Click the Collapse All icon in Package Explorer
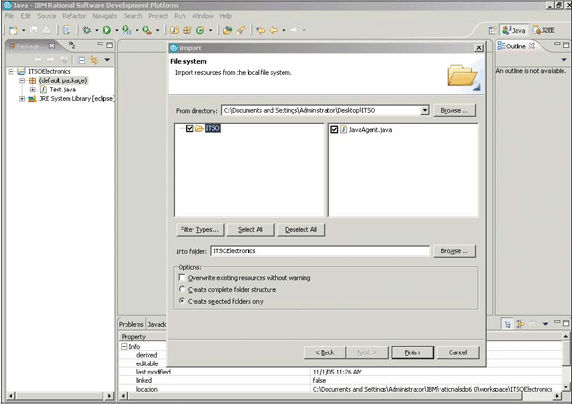The height and width of the screenshot is (404, 572). [81, 60]
